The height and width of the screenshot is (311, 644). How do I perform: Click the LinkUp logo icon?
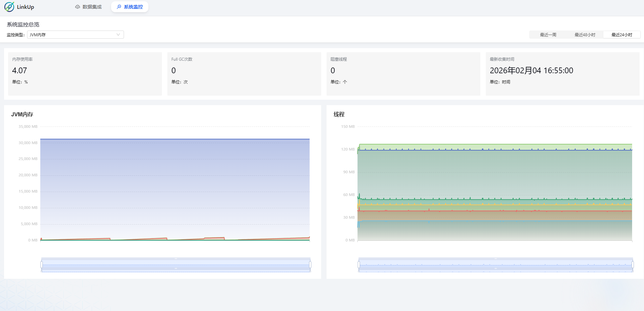click(9, 7)
